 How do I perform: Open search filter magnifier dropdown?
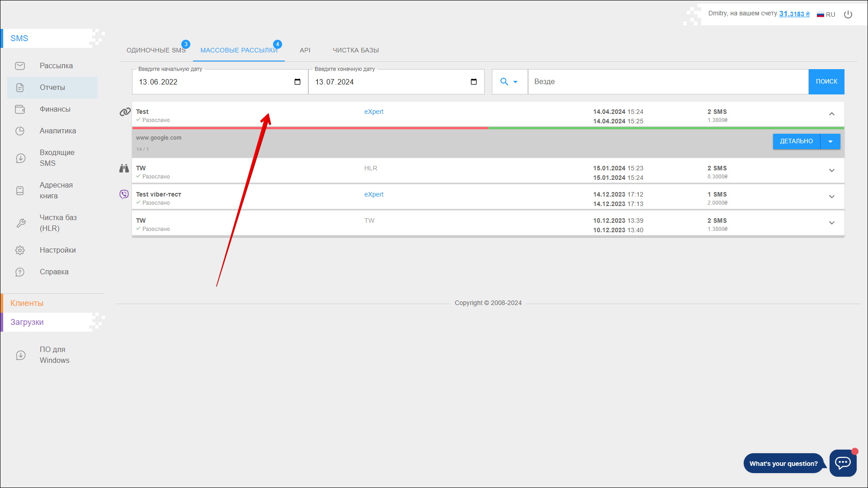click(509, 82)
